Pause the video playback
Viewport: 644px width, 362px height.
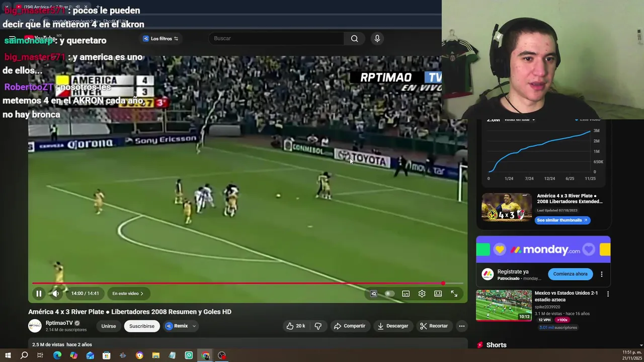coord(39,294)
